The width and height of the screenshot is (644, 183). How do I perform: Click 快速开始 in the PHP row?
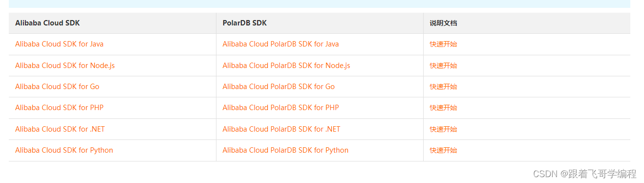click(x=443, y=108)
